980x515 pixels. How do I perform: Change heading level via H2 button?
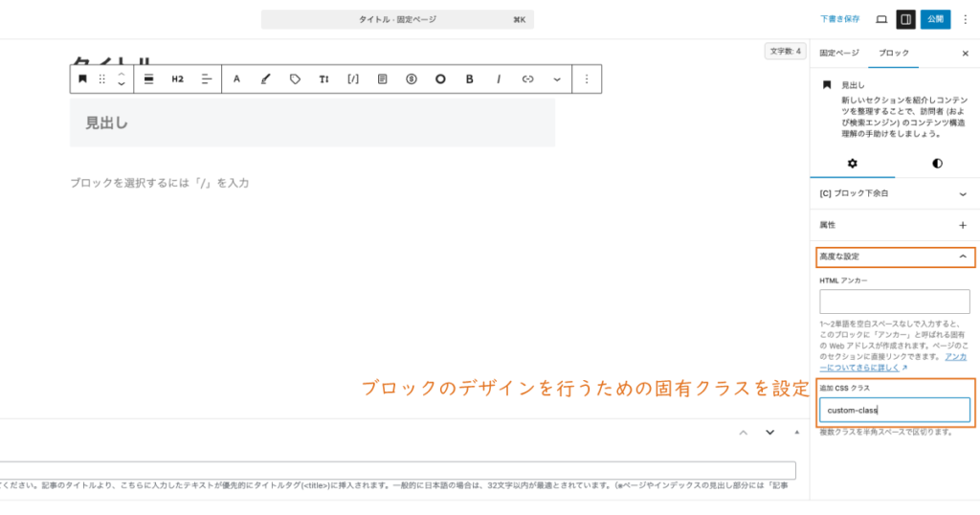pyautogui.click(x=177, y=78)
